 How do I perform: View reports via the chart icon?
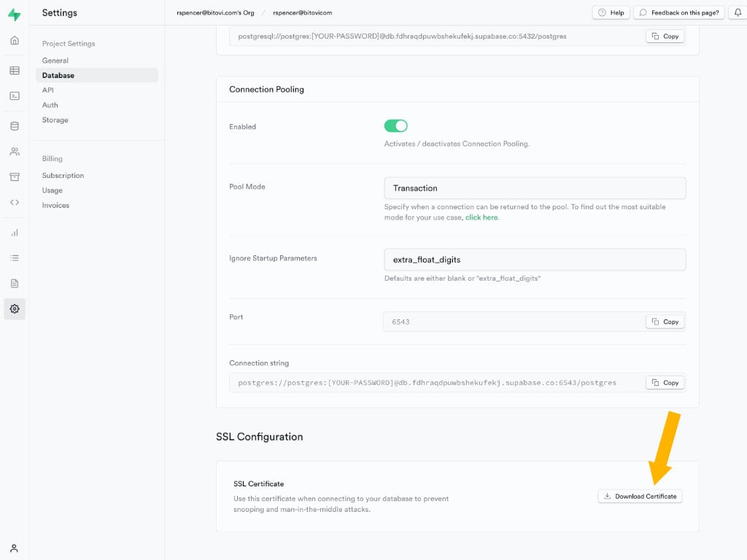15,232
